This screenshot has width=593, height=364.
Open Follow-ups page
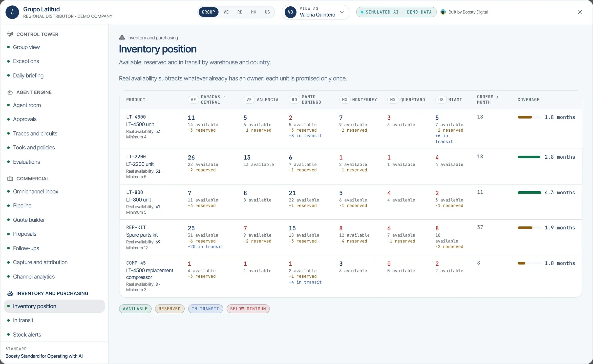(54, 248)
